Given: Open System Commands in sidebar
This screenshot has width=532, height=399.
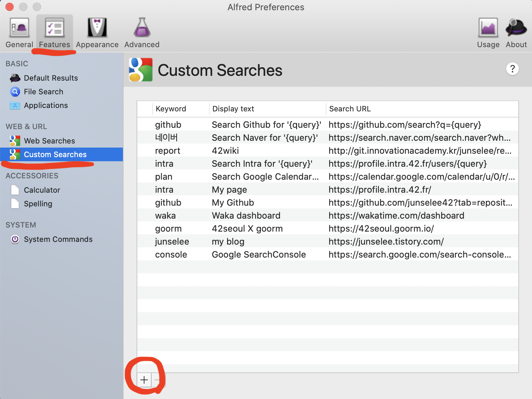Looking at the screenshot, I should pos(61,239).
